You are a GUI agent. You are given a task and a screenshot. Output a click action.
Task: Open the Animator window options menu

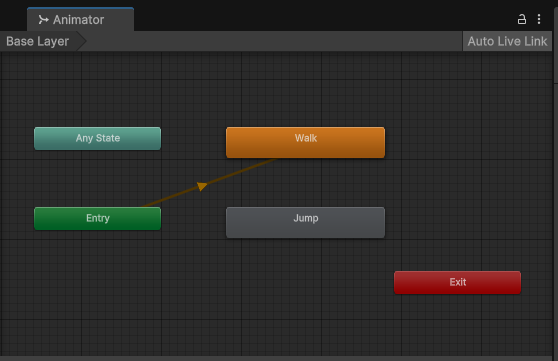[539, 19]
